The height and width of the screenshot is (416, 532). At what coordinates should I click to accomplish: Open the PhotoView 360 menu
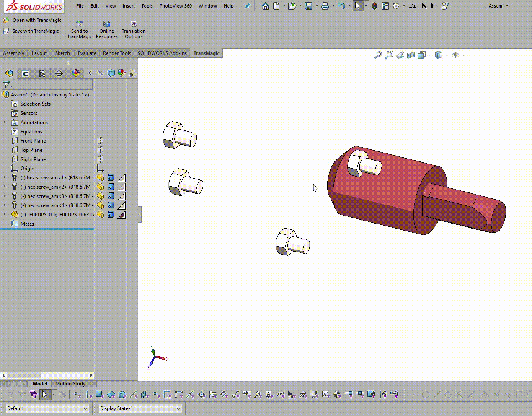point(176,6)
